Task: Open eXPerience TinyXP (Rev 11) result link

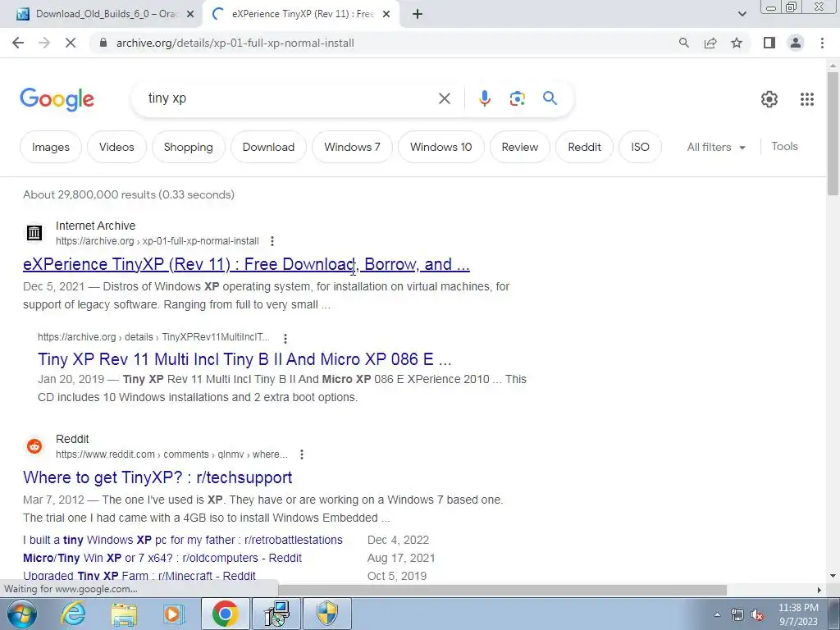Action: [246, 264]
